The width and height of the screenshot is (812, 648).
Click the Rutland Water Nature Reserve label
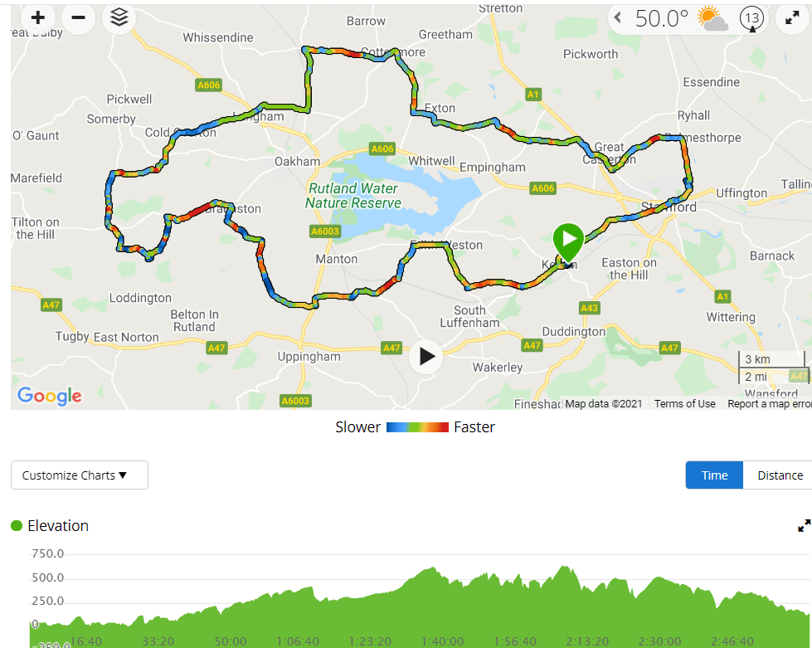coord(353,196)
